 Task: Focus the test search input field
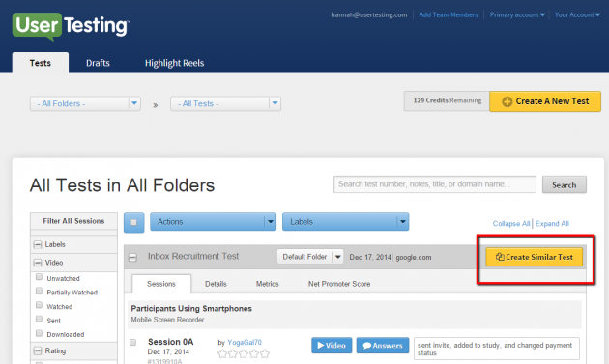pyautogui.click(x=435, y=184)
